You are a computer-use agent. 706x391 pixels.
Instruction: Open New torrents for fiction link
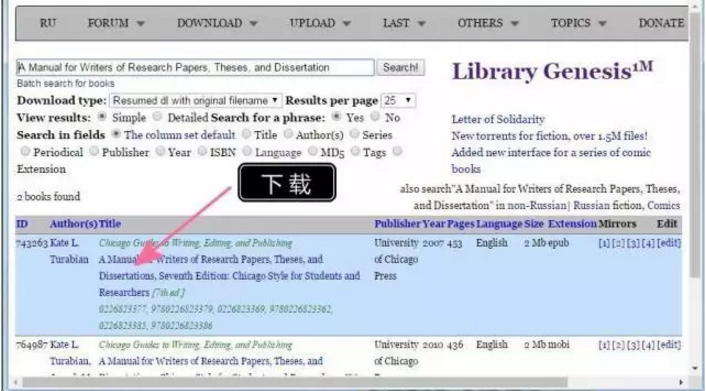tap(549, 136)
